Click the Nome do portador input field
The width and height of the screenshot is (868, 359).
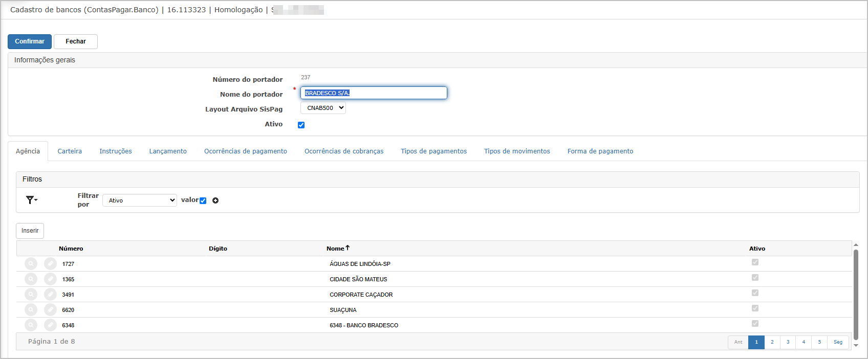tap(374, 93)
